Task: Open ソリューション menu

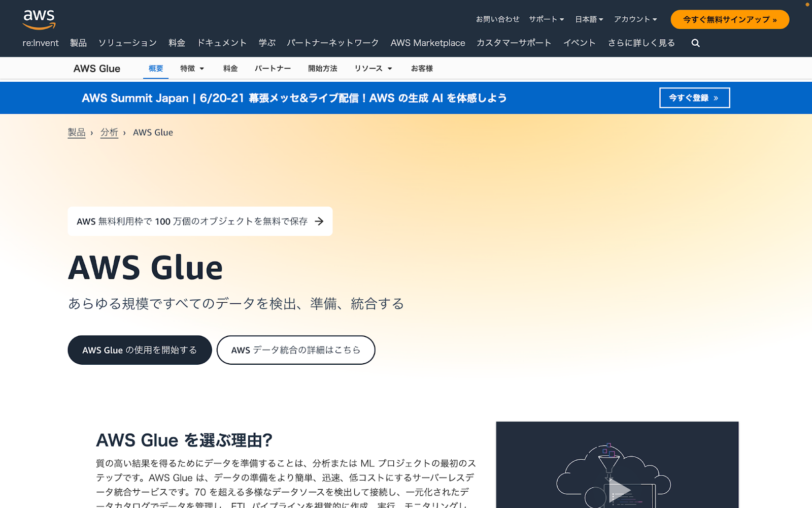Action: point(127,43)
